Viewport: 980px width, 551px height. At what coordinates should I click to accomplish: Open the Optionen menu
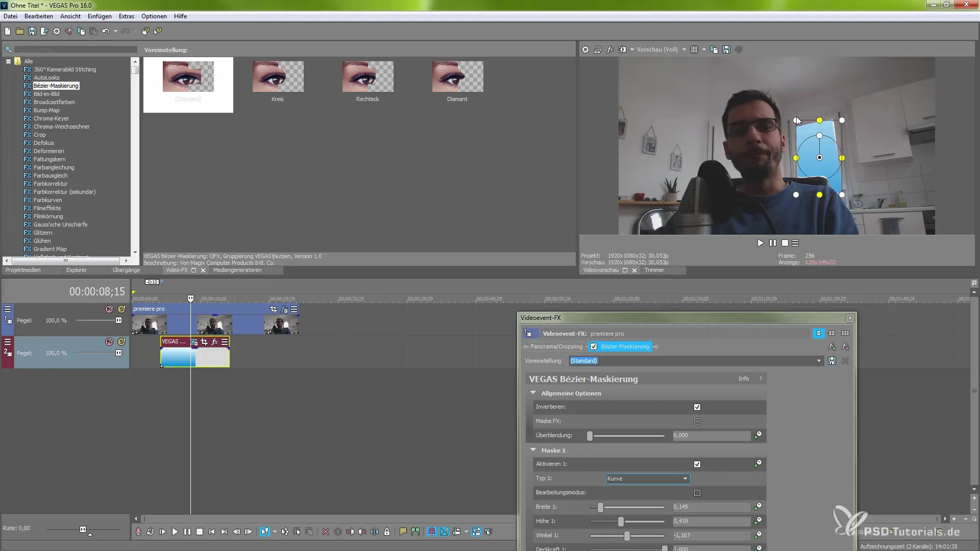click(x=154, y=16)
